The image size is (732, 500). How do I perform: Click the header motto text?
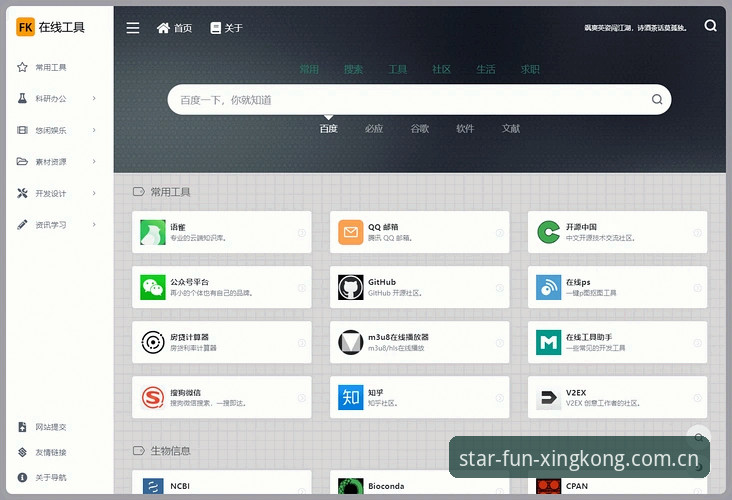635,28
